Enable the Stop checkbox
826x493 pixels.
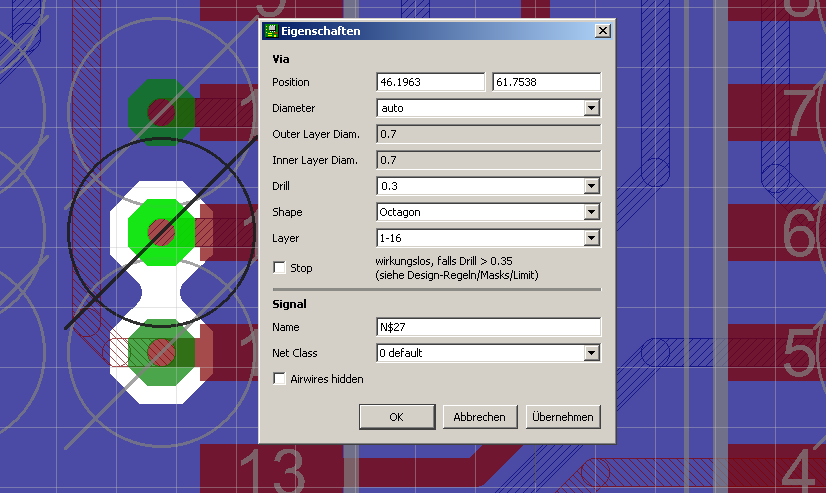tap(279, 268)
